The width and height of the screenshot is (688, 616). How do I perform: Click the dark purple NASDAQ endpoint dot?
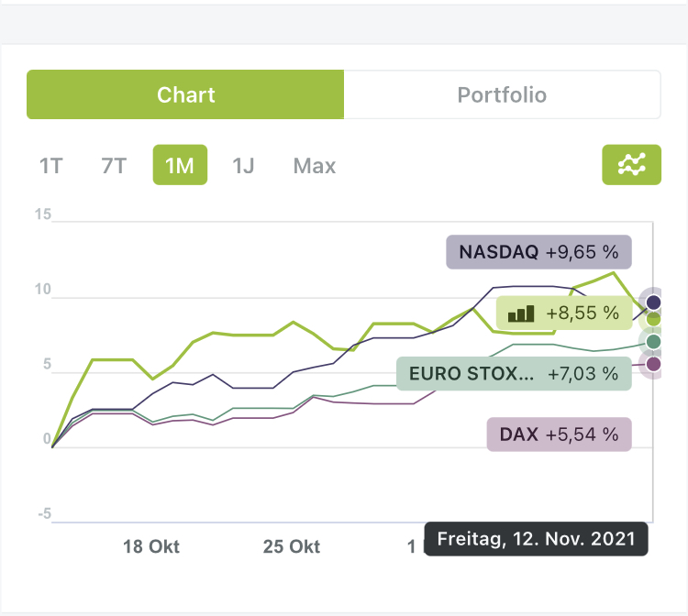click(x=653, y=302)
